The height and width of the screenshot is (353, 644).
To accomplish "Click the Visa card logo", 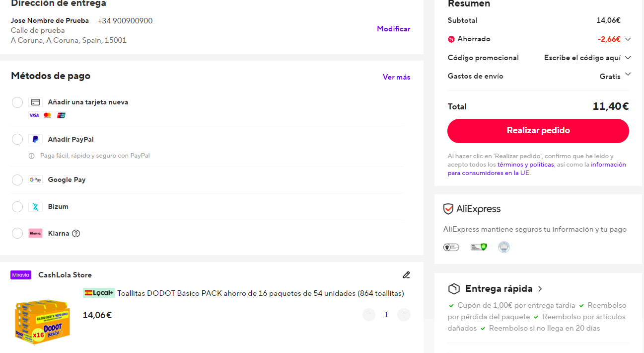I will [34, 115].
